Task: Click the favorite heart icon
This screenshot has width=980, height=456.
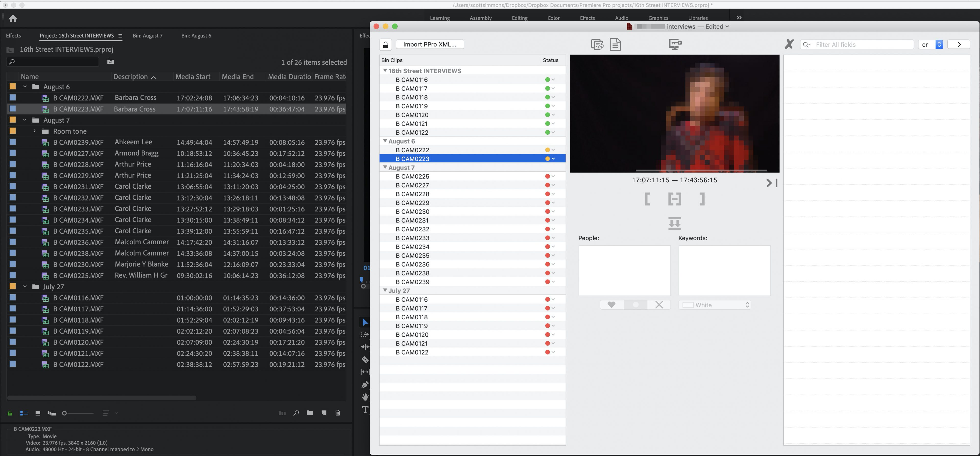Action: tap(611, 305)
